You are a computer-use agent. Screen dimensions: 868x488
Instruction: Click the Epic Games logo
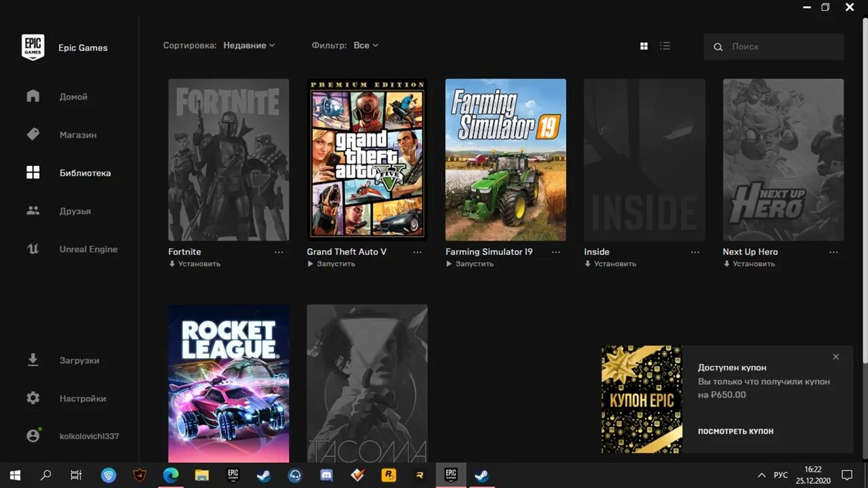33,47
